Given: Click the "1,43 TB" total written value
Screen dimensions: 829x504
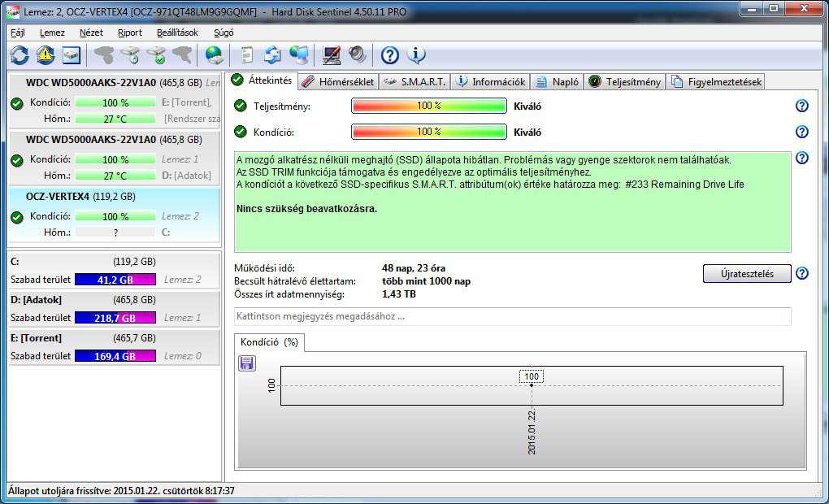Looking at the screenshot, I should point(398,294).
